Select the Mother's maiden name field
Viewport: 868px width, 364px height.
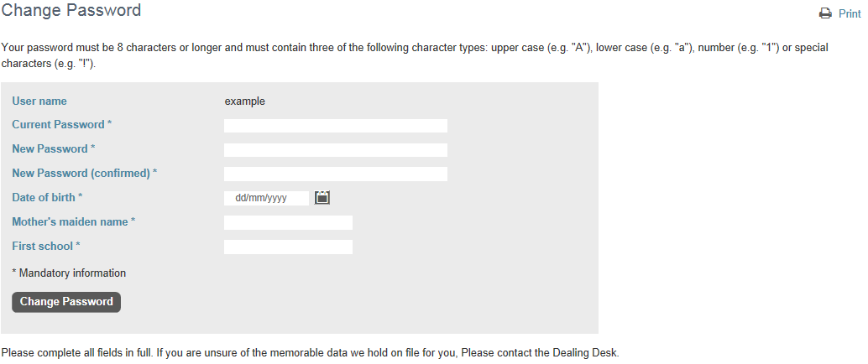coord(288,222)
